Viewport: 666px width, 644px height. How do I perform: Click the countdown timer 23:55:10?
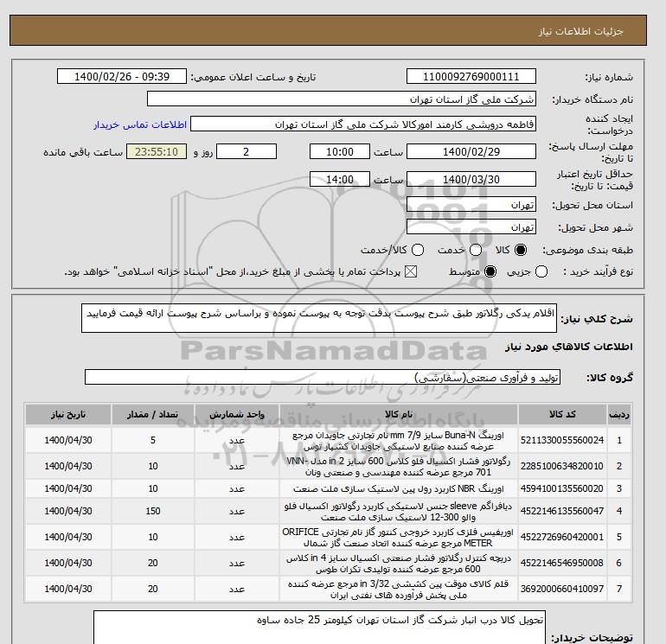(x=157, y=151)
